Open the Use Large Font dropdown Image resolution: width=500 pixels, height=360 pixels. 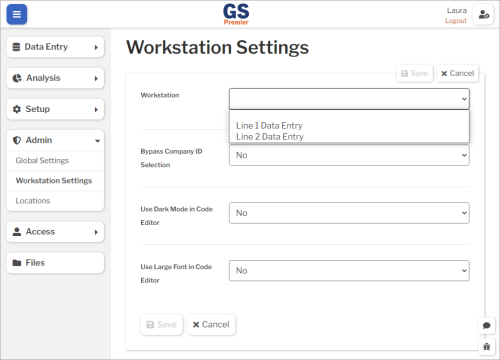click(349, 271)
